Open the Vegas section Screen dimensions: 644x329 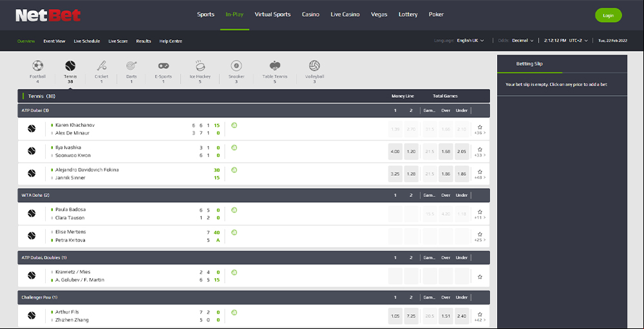click(379, 14)
